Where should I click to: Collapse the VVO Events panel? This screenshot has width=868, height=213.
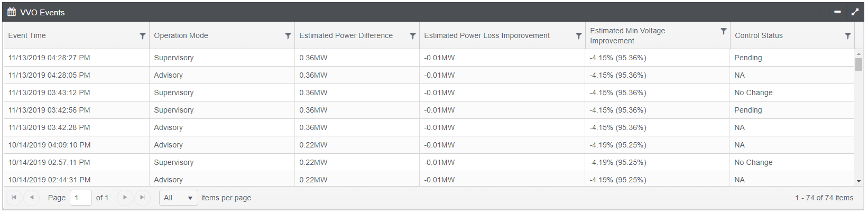tap(837, 12)
